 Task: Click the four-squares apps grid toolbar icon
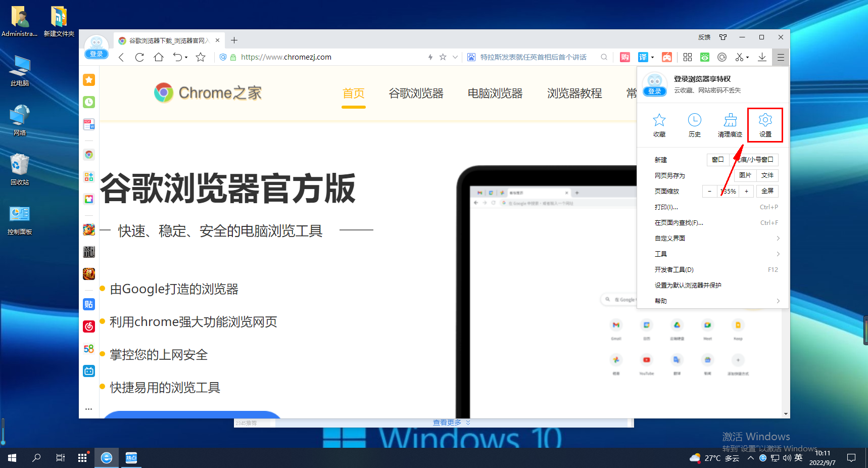point(688,57)
